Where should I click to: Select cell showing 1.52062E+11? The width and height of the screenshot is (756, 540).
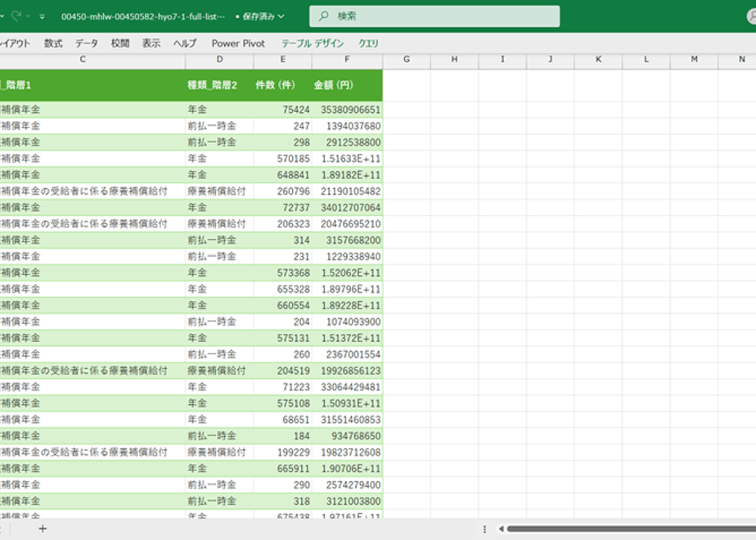[347, 273]
